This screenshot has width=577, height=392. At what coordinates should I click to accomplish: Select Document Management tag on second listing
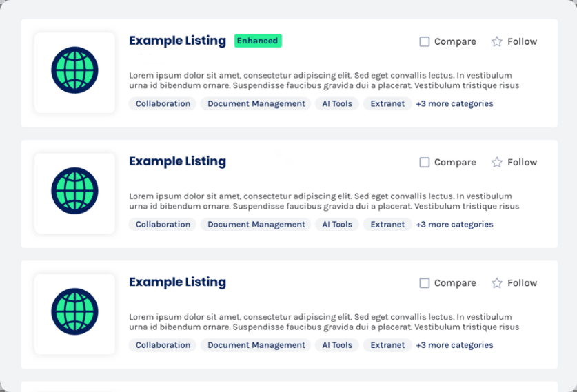256,225
